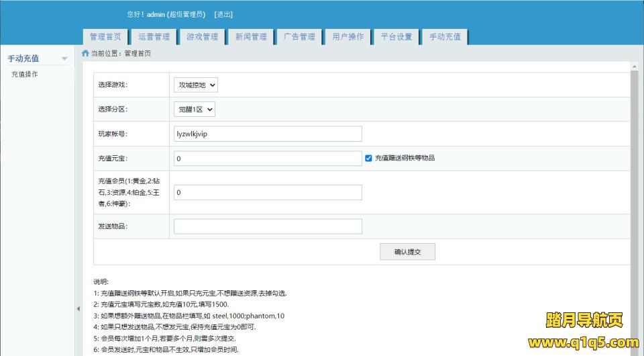Click the home icon in breadcrumb
644x356 pixels.
point(85,53)
